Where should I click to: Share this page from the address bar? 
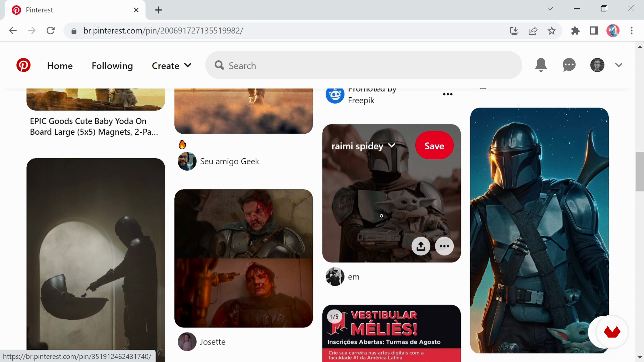(x=533, y=31)
